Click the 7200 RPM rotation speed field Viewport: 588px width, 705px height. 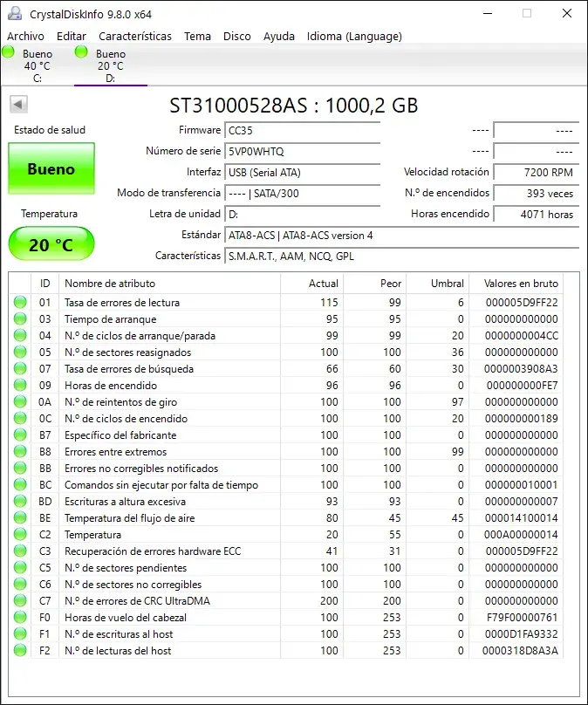(536, 172)
